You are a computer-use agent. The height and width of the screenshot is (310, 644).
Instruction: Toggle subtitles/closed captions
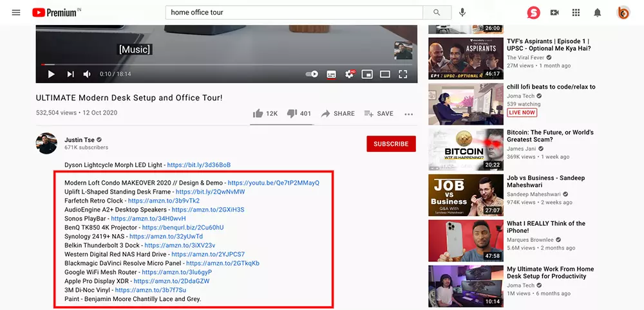(x=331, y=74)
